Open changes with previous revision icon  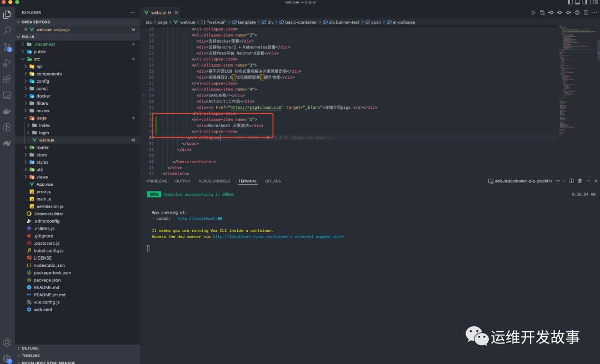pyautogui.click(x=551, y=13)
